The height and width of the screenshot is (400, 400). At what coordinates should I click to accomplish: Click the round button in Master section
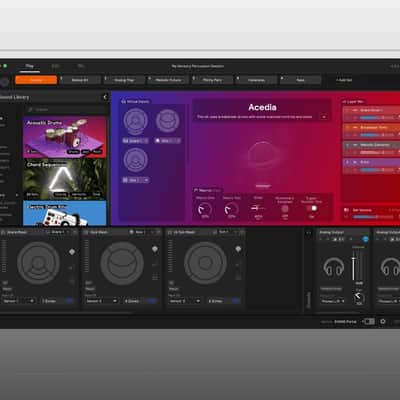pos(285,209)
